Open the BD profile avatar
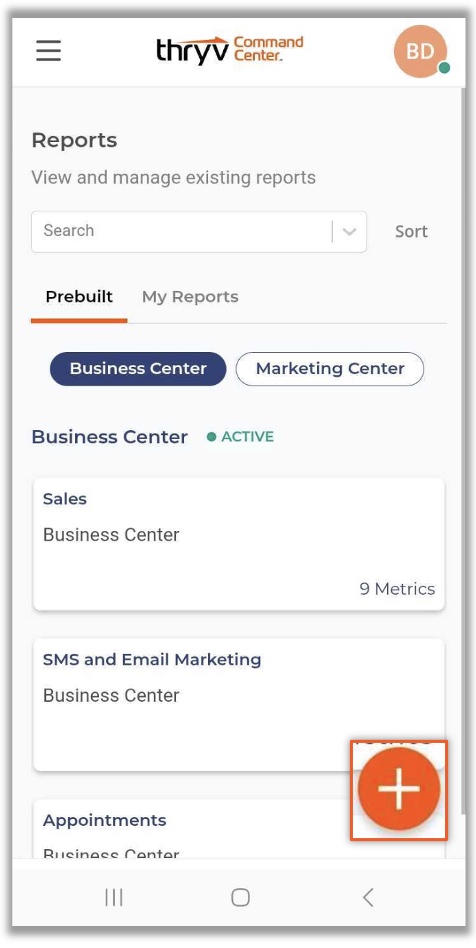Image resolution: width=476 pixels, height=948 pixels. [x=420, y=51]
